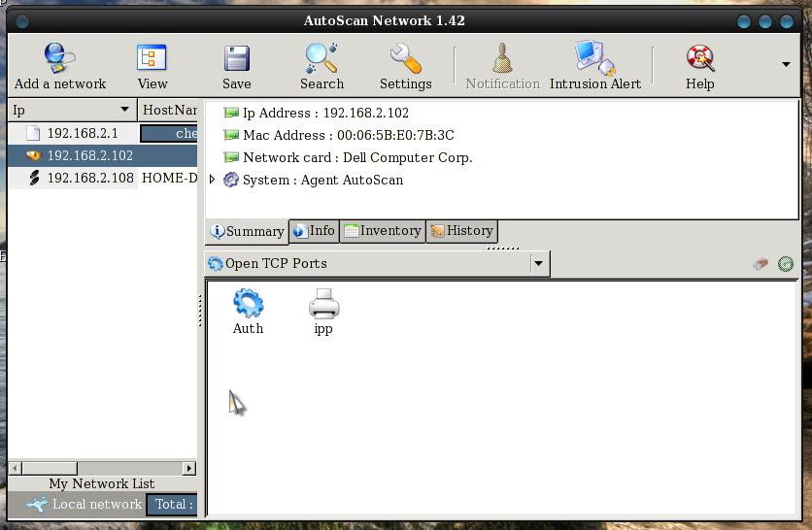Click the Ip Address network card icon

click(x=231, y=113)
